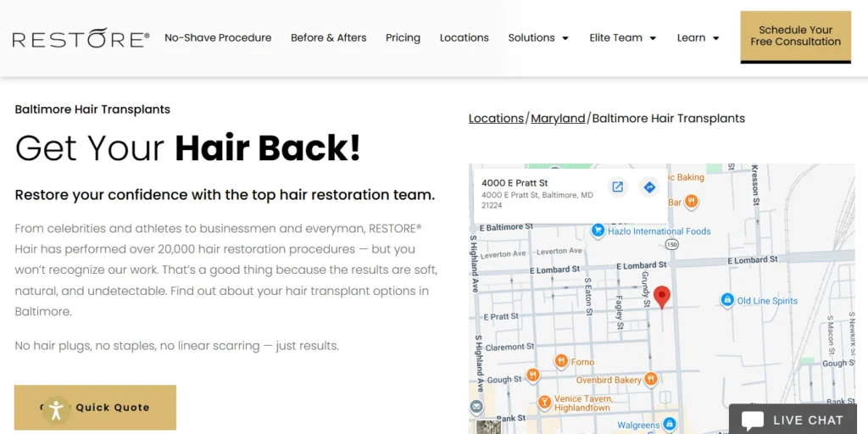This screenshot has height=434, width=868.
Task: Select Ovenbird Bakery restaurant marker icon
Action: (651, 380)
